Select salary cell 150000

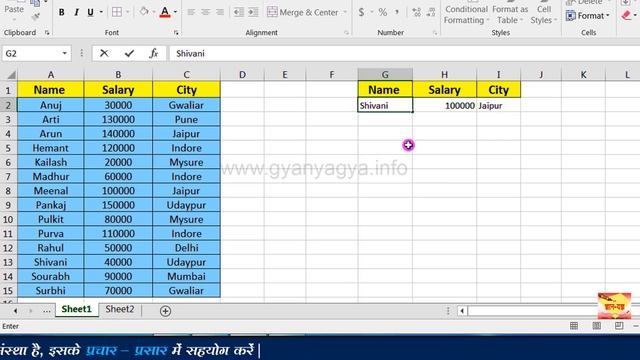pyautogui.click(x=118, y=205)
